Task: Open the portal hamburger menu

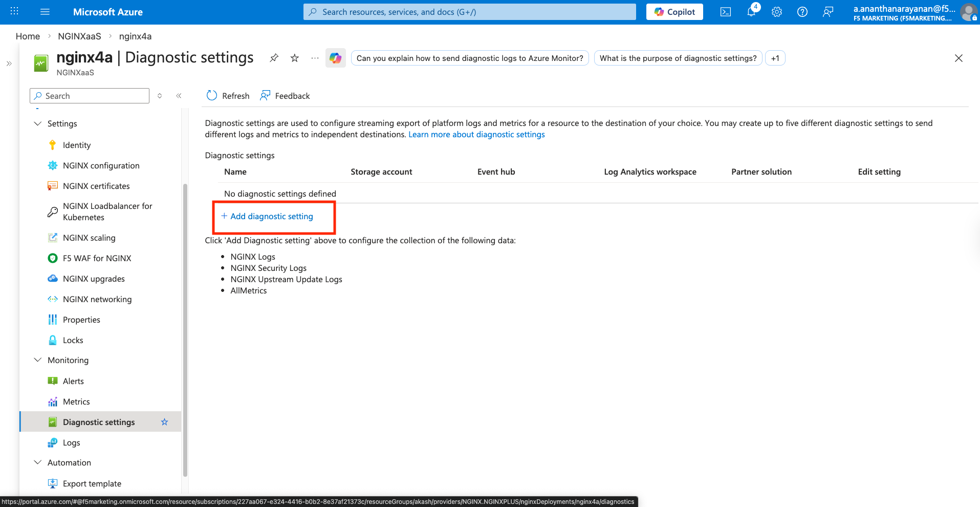Action: (x=45, y=12)
